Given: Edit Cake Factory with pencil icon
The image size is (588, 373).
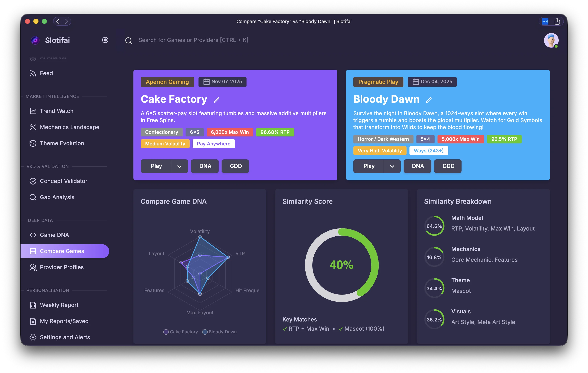Looking at the screenshot, I should [216, 100].
